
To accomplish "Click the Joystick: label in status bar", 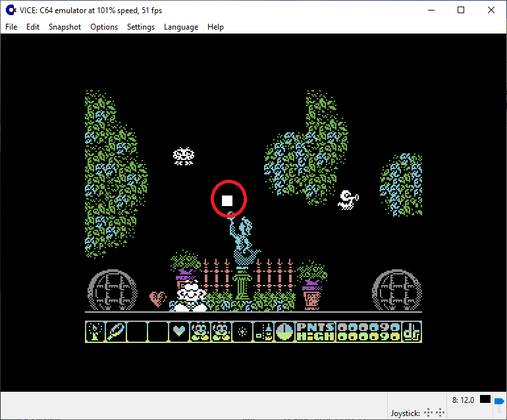I will click(405, 413).
